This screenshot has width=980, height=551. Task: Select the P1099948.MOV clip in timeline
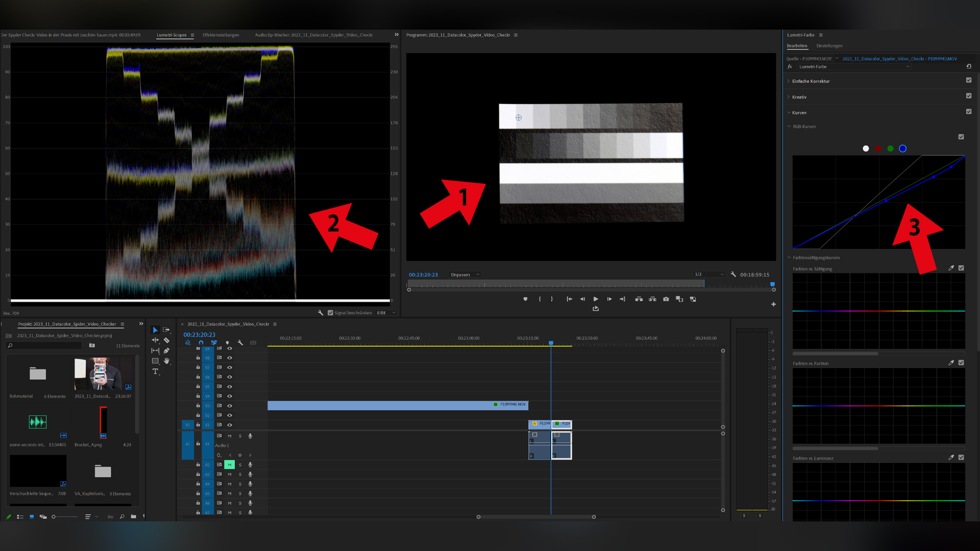point(397,405)
